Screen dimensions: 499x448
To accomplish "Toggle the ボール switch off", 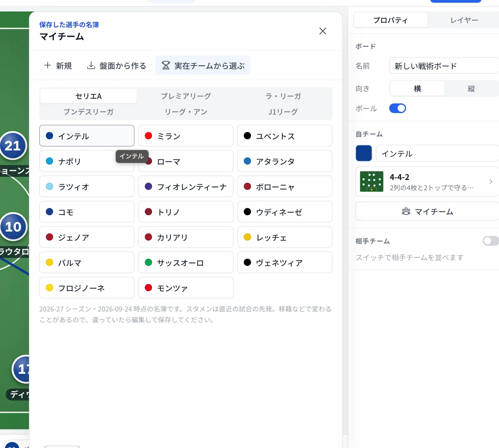I will [397, 108].
